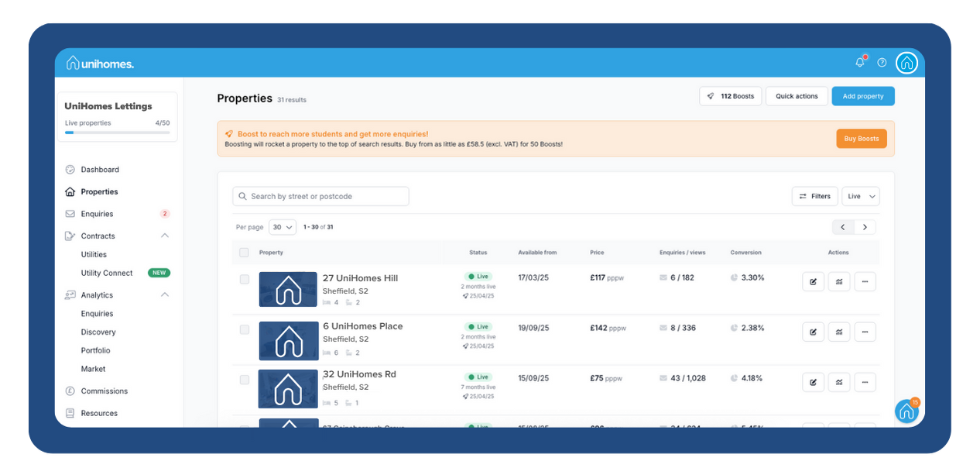View analytics for 27 UniHomes Hill
980x475 pixels.
(839, 281)
